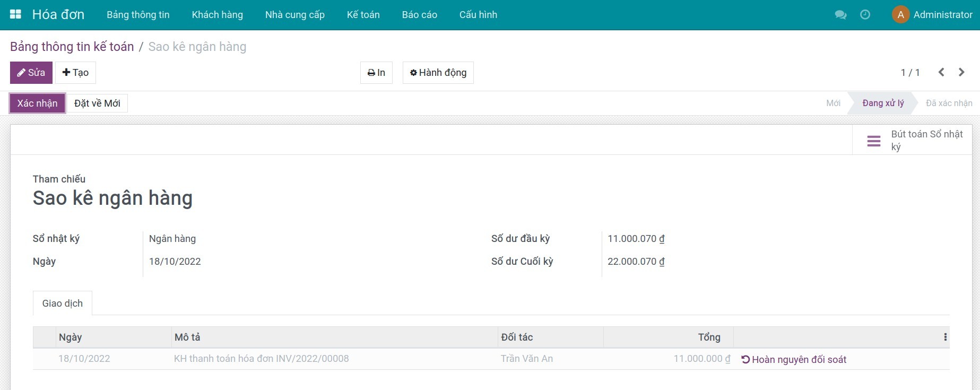
Task: Navigate to Bảng thông tin kế toán breadcrumb
Action: [72, 47]
